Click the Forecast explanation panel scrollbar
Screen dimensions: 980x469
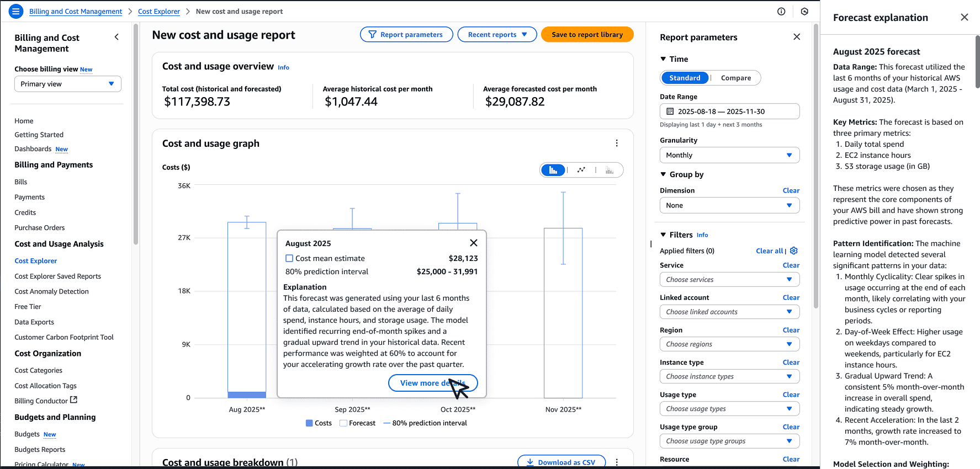977,62
